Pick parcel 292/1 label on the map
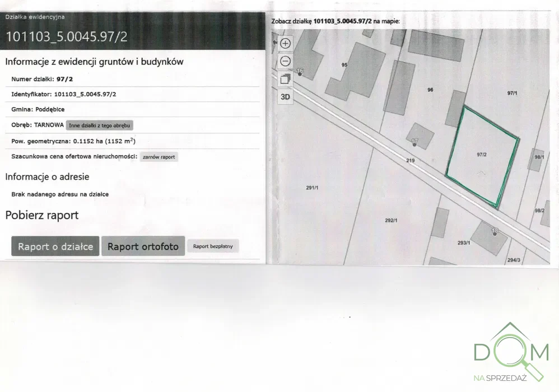Image resolution: width=559 pixels, height=392 pixels. [391, 220]
